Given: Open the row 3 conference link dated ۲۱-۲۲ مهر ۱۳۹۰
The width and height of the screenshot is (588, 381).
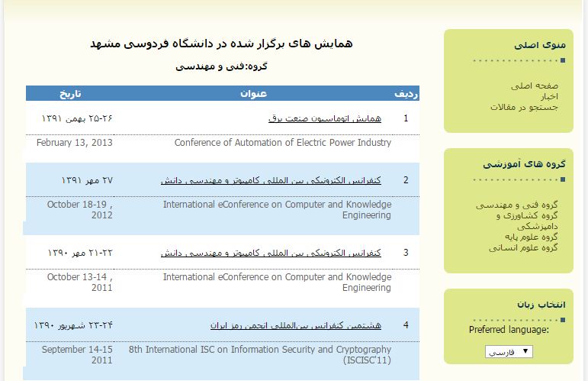Looking at the screenshot, I should [x=271, y=253].
